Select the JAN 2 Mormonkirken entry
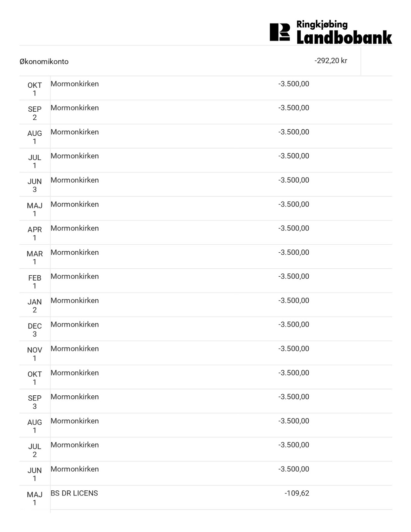This screenshot has height=532, width=411. (x=74, y=301)
